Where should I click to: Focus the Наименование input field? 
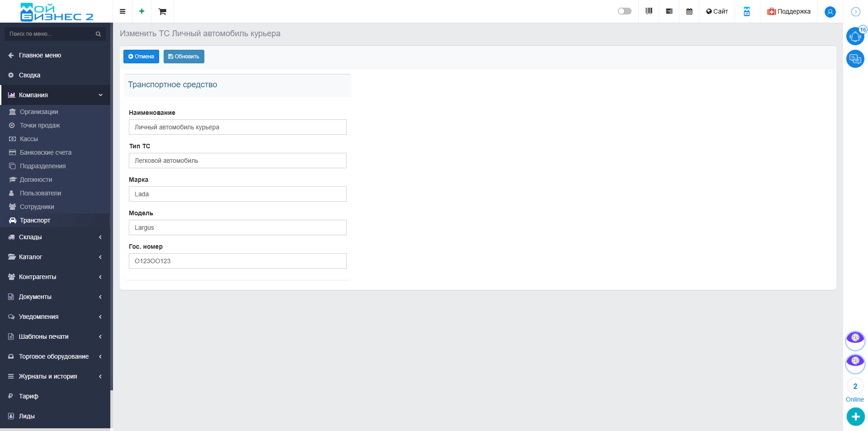[238, 127]
